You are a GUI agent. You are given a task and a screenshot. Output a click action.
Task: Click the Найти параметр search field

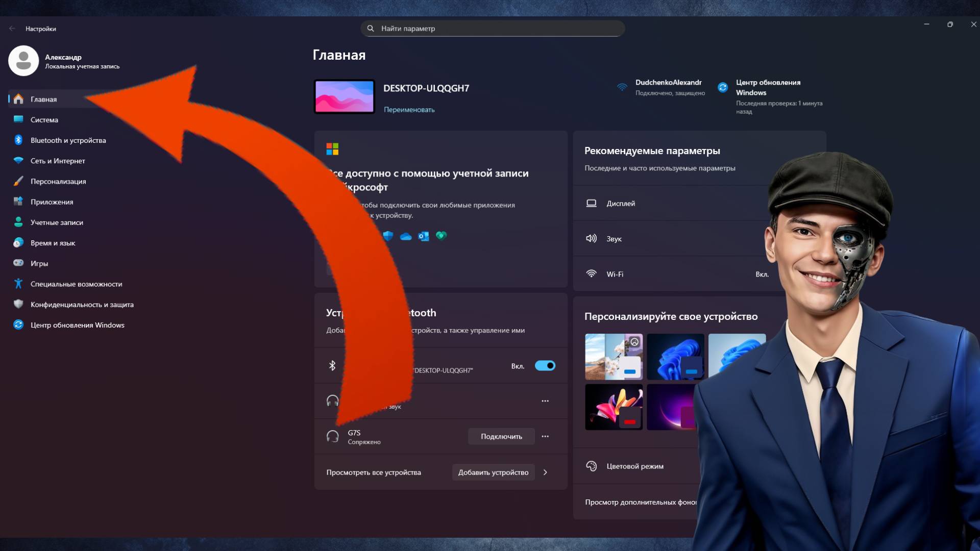(x=493, y=29)
